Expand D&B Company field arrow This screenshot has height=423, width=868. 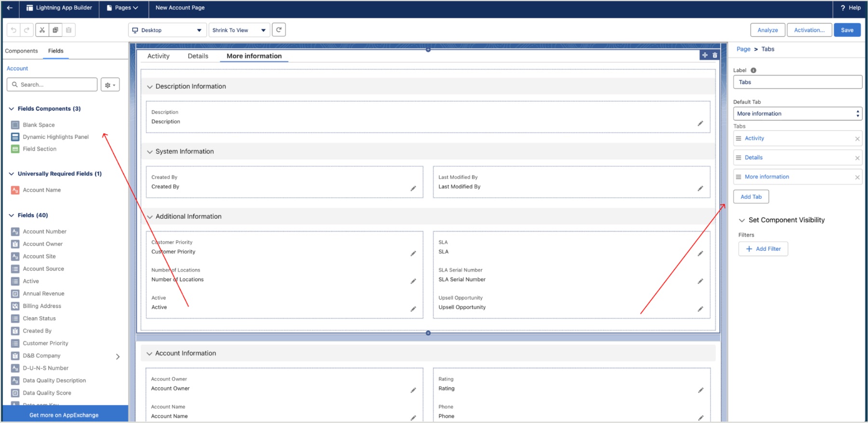point(118,357)
